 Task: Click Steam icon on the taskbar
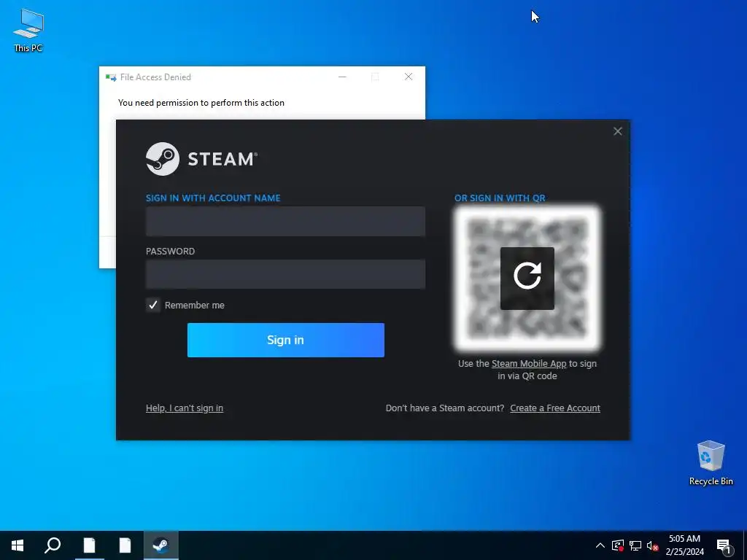161,545
